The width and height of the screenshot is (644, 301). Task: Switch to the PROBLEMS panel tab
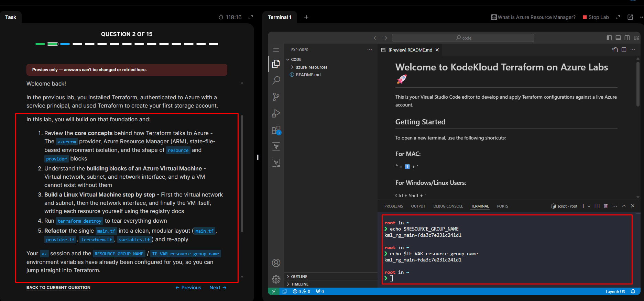click(394, 206)
